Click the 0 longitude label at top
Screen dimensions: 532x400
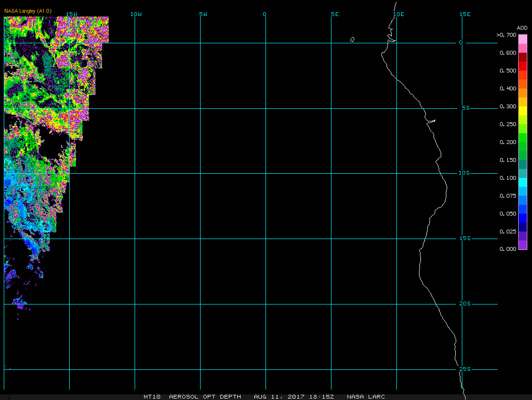click(x=265, y=14)
